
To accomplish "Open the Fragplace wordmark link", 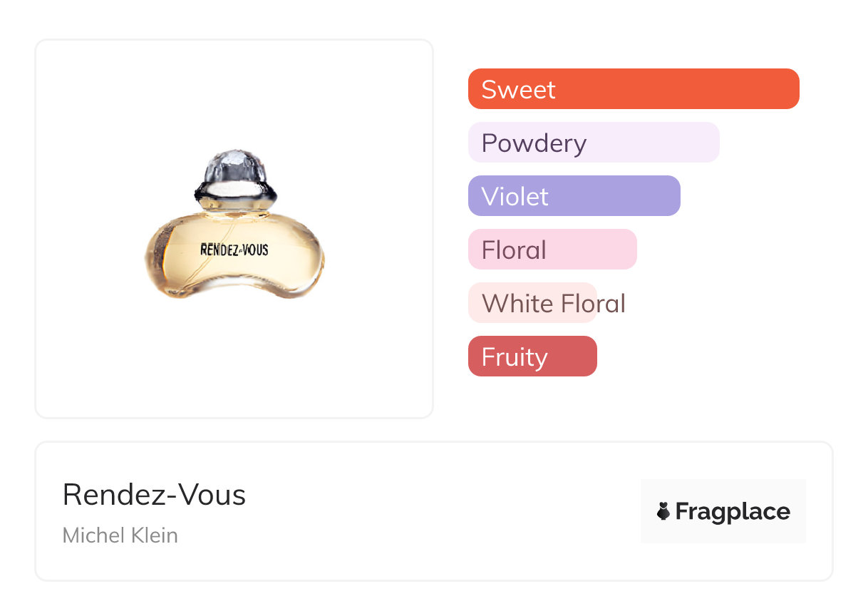I will pos(733,511).
